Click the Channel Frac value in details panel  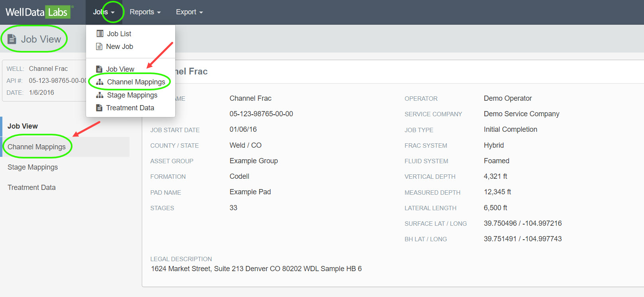click(x=251, y=98)
